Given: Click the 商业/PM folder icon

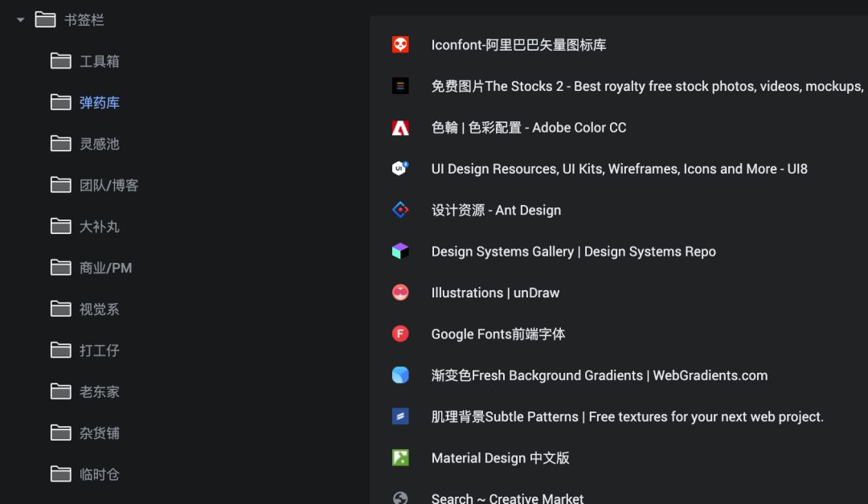Looking at the screenshot, I should [x=61, y=268].
